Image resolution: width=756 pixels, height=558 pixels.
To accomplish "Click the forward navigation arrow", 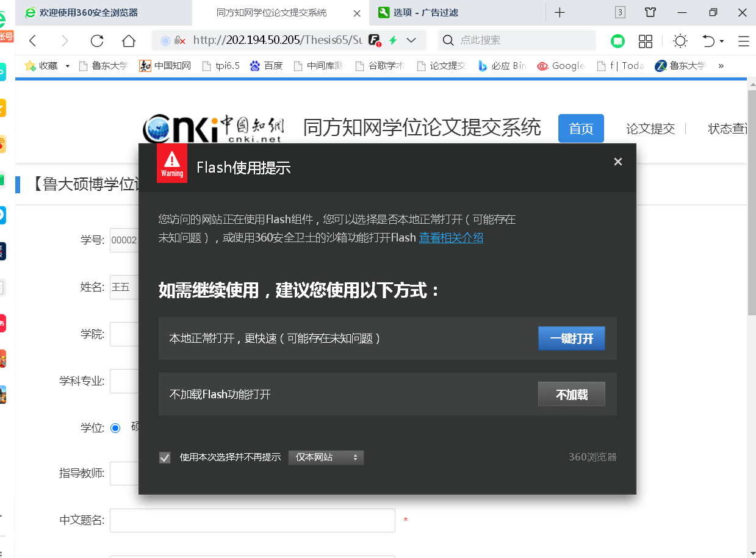I will click(x=65, y=41).
